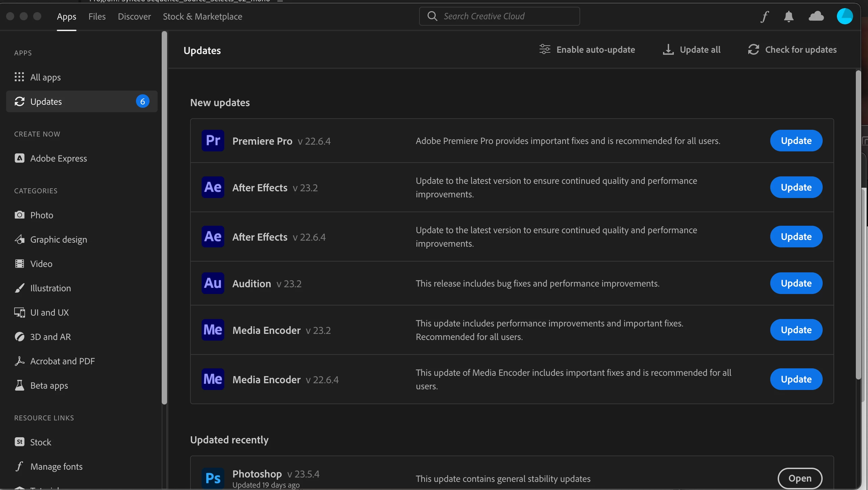Enable auto-update for apps

587,50
